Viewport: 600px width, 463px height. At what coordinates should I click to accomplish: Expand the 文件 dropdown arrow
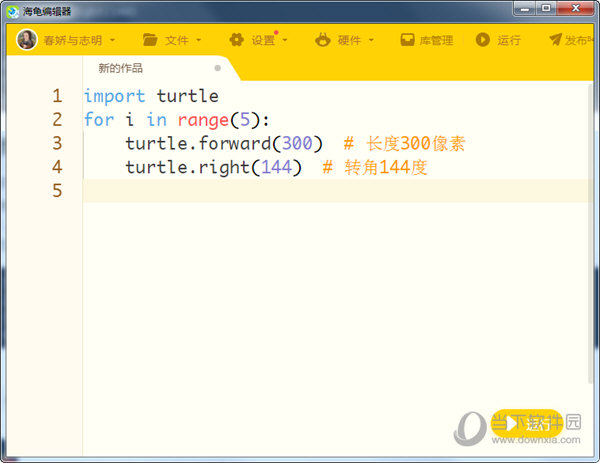199,41
